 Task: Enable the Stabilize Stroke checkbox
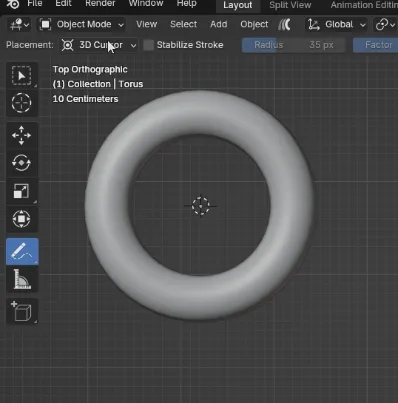149,45
